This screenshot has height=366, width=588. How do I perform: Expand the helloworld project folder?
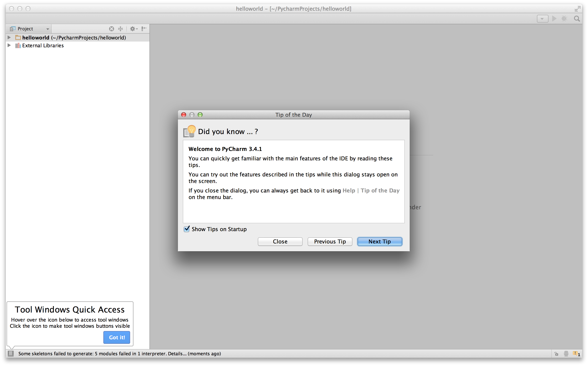coord(9,37)
